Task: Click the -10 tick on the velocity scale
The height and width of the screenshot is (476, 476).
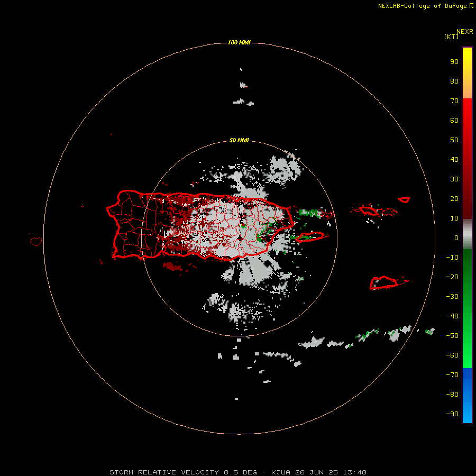Action: pyautogui.click(x=452, y=258)
